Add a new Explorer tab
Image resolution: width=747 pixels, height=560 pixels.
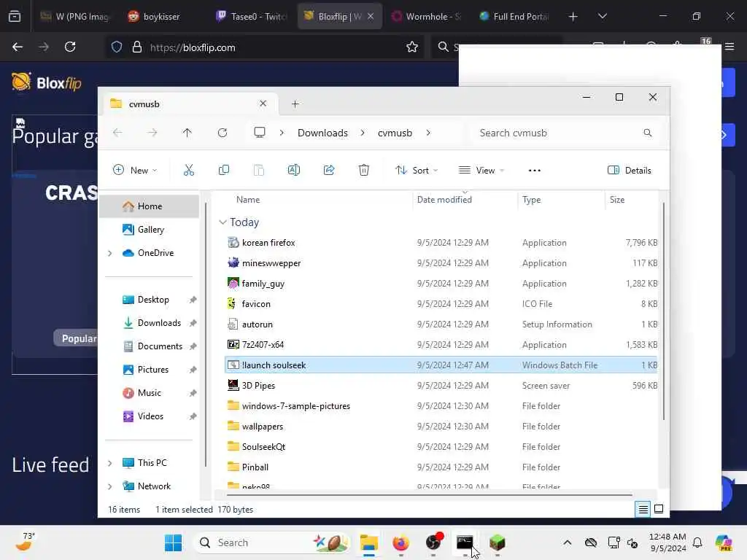click(295, 104)
